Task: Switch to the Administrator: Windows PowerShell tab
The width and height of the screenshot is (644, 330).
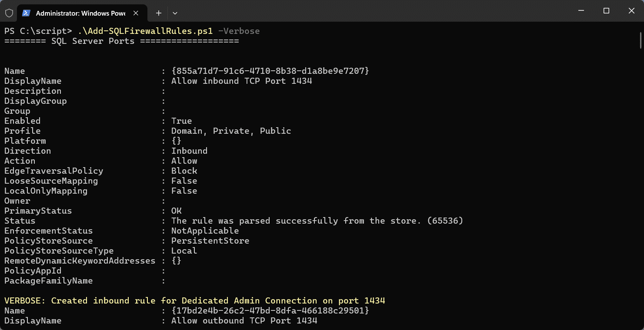Action: [80, 13]
